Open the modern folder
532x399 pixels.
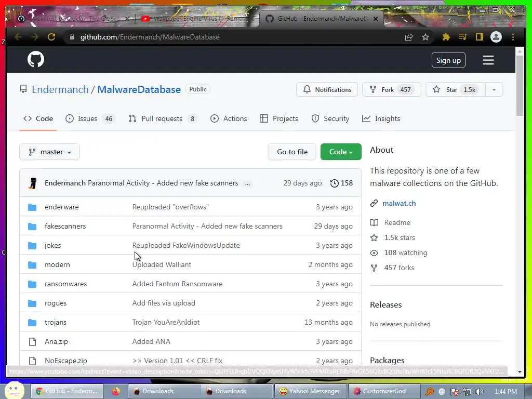(57, 264)
